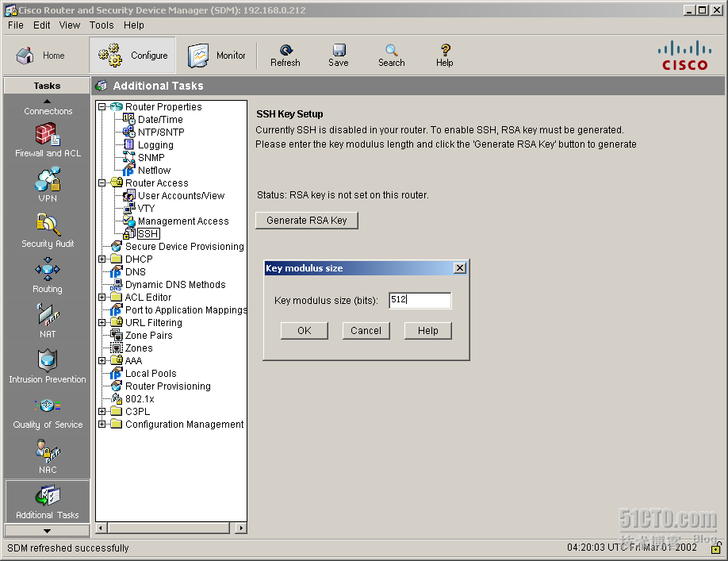Select Zone Pairs tree item
This screenshot has height=561, width=728.
(148, 336)
